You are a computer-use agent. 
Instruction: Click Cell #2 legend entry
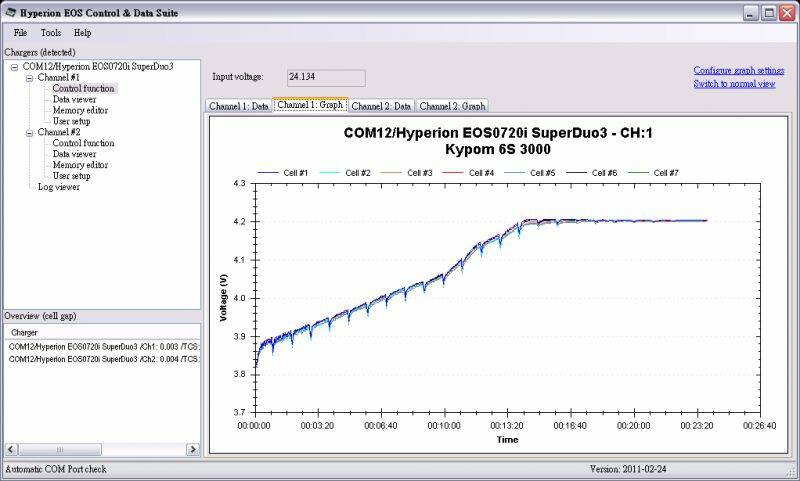345,173
